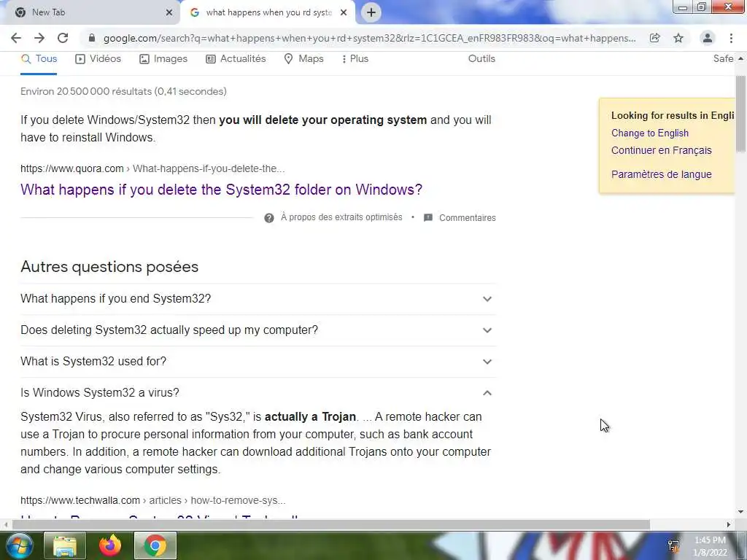Click the Chrome taskbar icon

click(x=155, y=545)
